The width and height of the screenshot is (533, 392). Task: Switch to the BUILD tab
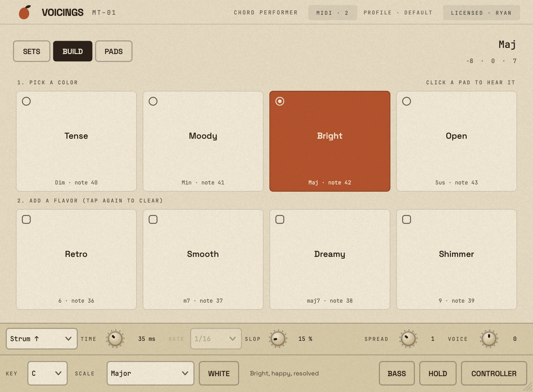[x=73, y=51]
